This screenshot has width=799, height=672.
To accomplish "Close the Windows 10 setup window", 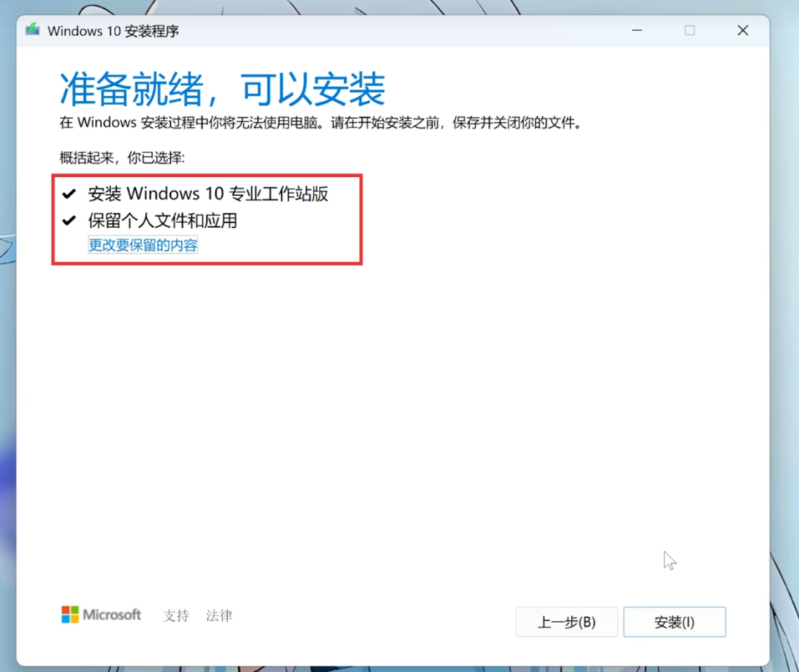I will tap(743, 30).
